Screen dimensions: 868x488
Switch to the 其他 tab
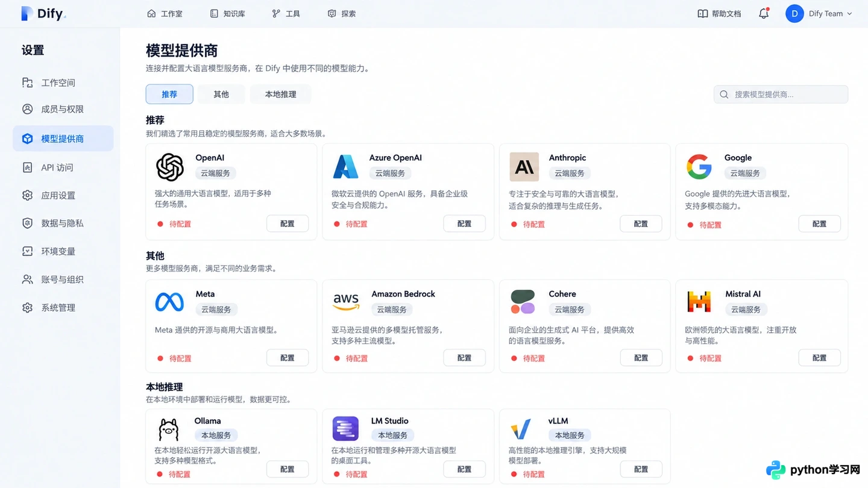click(221, 94)
